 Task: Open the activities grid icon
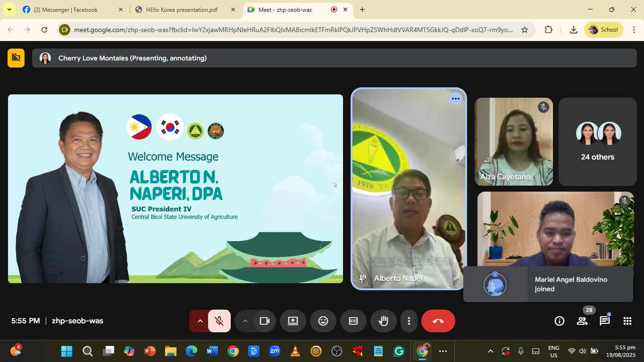coord(627,321)
